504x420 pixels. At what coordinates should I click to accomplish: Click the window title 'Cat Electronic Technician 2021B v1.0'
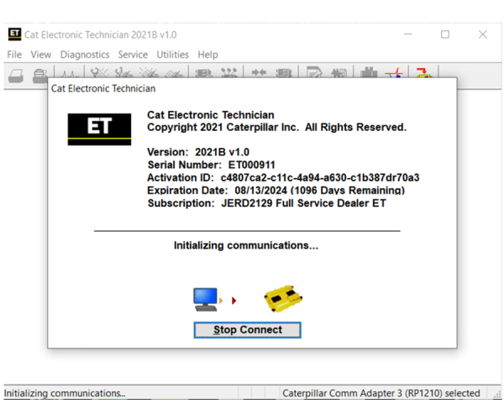(x=101, y=34)
